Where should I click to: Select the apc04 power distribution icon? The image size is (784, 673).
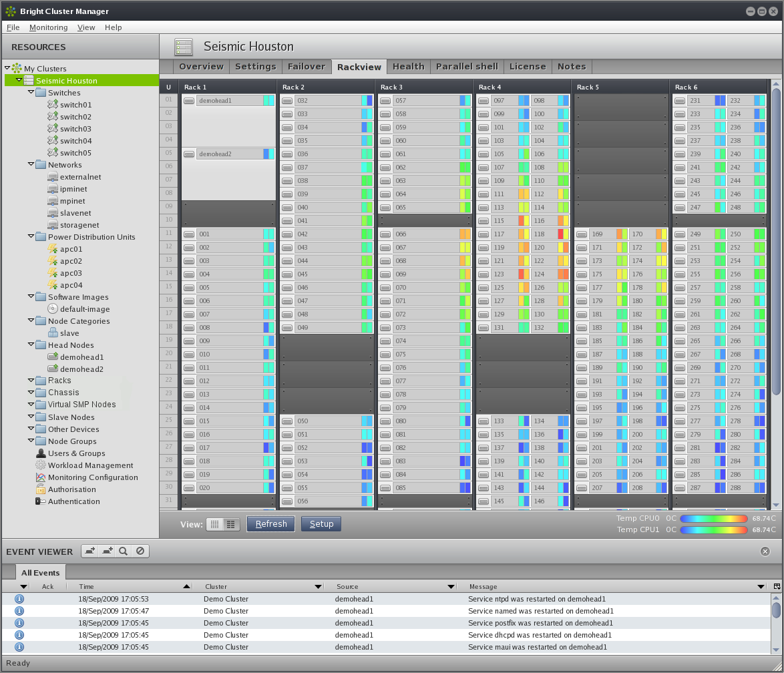click(x=53, y=284)
